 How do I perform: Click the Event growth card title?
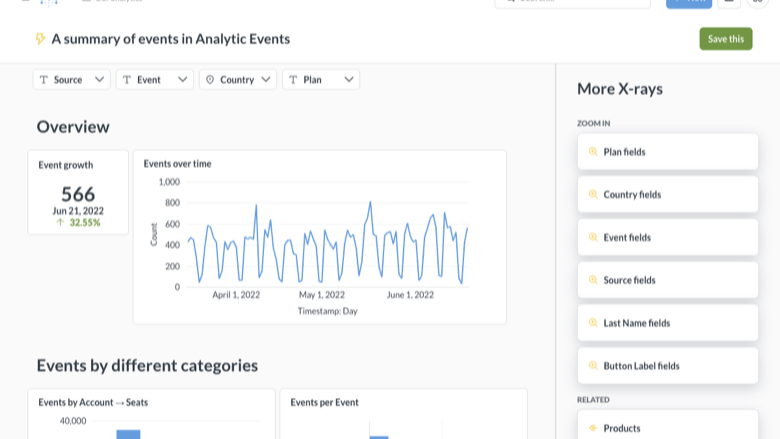[66, 165]
